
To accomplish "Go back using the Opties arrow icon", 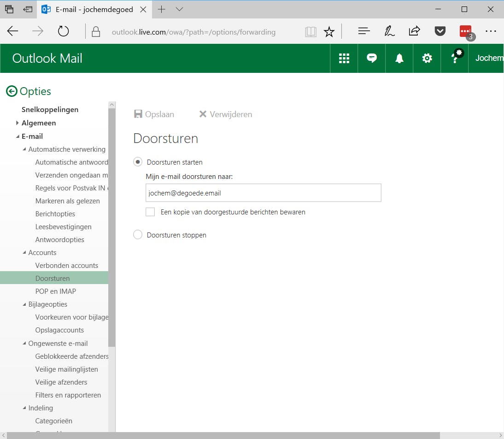I will (12, 91).
